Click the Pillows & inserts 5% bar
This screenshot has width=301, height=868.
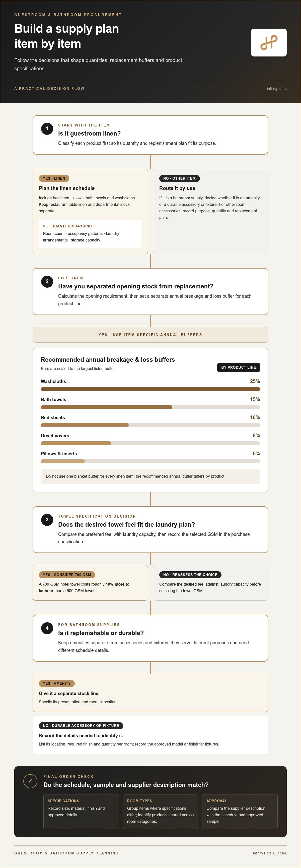coord(150,461)
